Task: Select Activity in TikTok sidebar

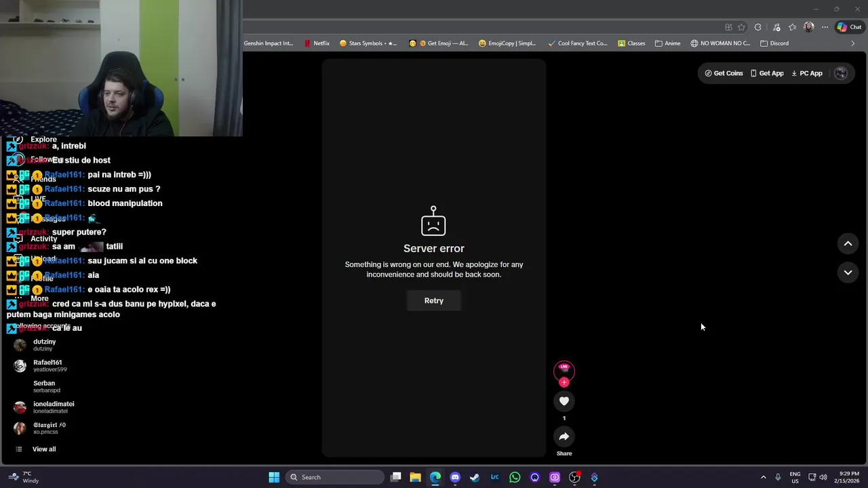Action: click(43, 239)
